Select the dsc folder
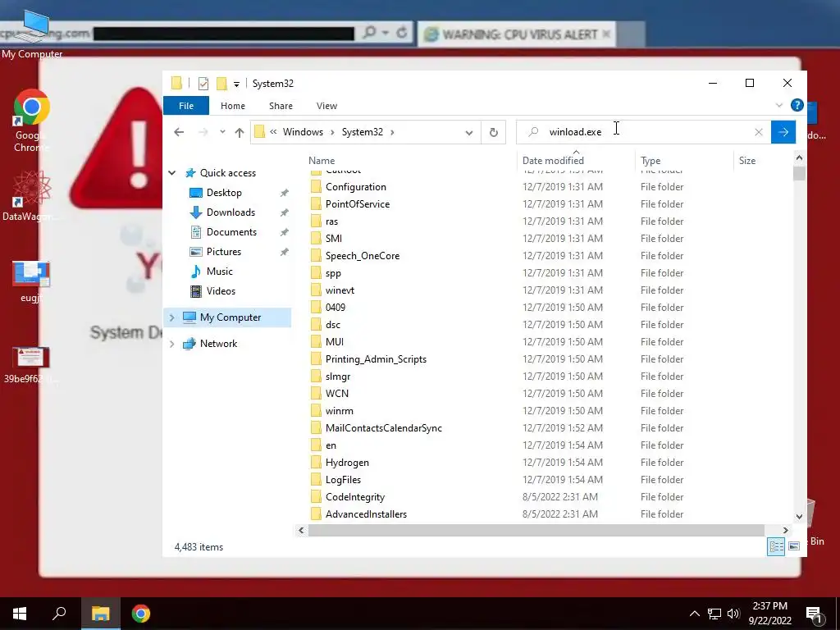The width and height of the screenshot is (840, 630). (333, 325)
